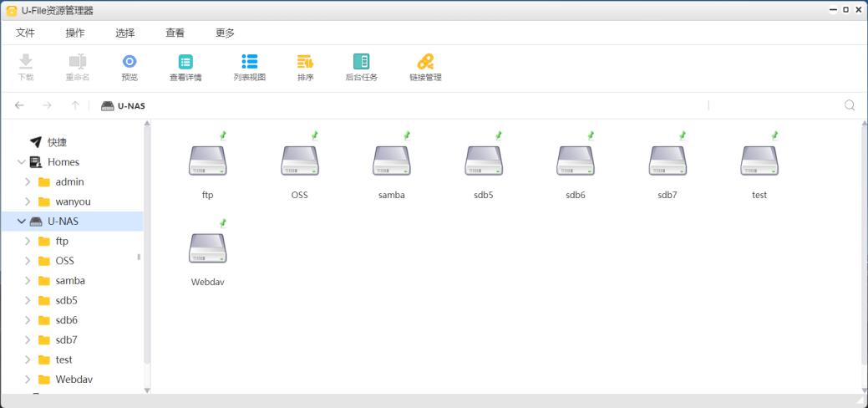Click the search magnifier icon
The height and width of the screenshot is (408, 868).
coord(850,105)
